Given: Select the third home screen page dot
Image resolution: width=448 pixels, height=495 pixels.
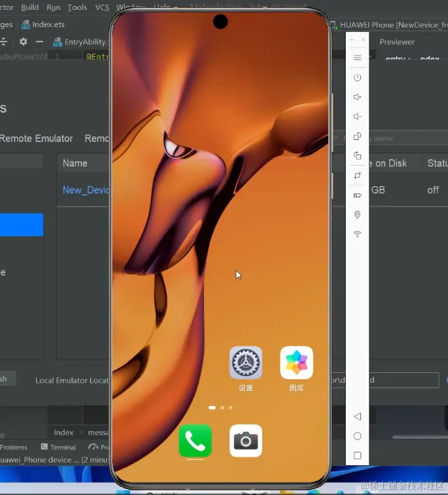Looking at the screenshot, I should point(231,408).
